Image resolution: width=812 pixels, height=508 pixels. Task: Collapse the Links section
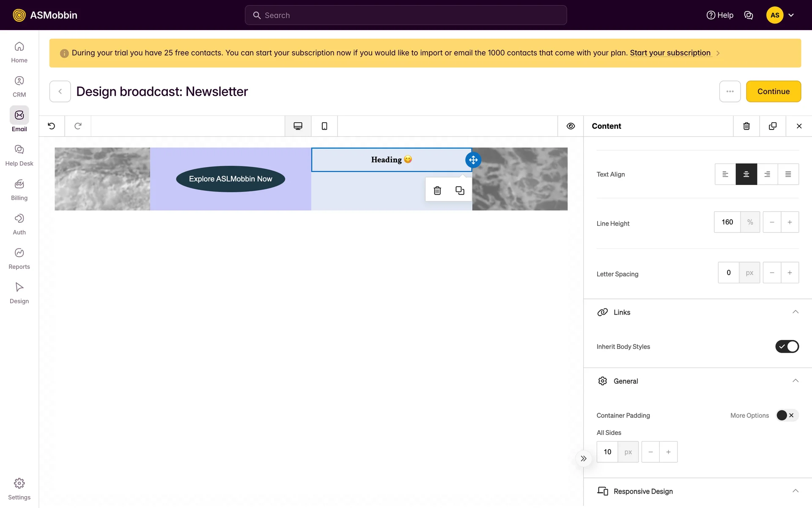tap(795, 312)
